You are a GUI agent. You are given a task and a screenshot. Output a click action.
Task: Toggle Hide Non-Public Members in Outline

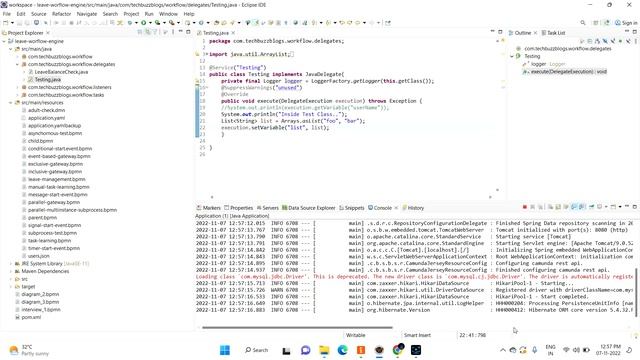coord(621,41)
